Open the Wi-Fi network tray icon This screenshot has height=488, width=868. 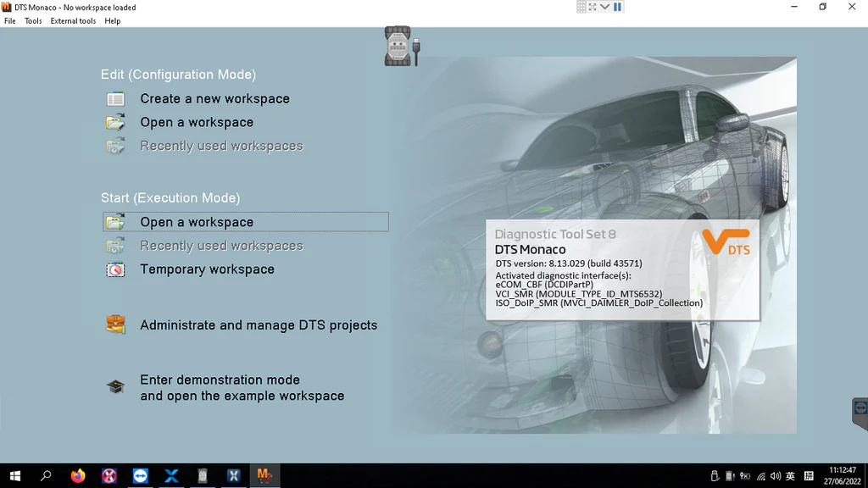point(761,476)
